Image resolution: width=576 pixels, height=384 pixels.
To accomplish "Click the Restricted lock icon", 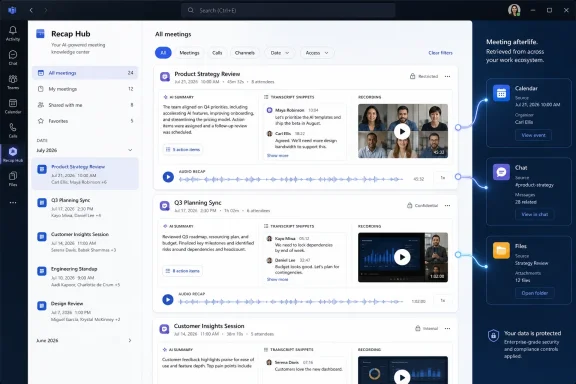I will pos(413,76).
